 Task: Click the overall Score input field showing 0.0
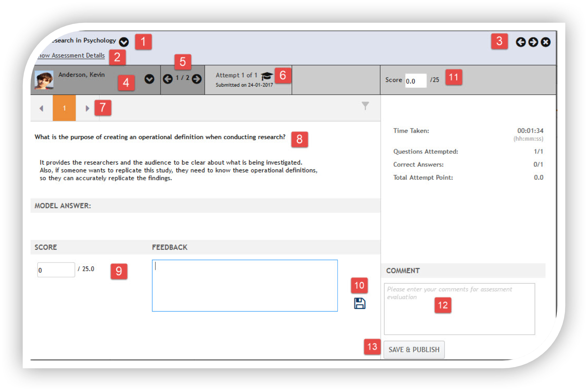415,81
